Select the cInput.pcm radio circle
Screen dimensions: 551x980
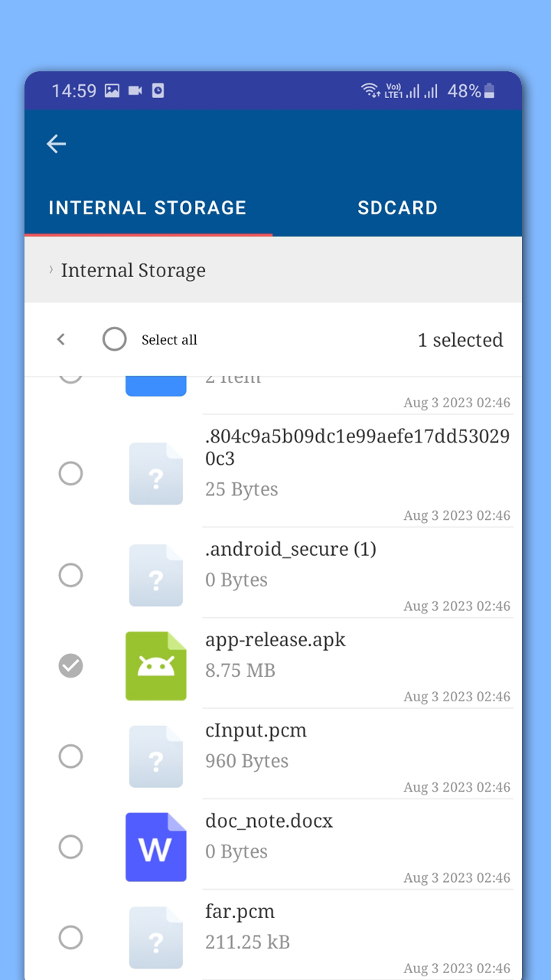(x=70, y=756)
